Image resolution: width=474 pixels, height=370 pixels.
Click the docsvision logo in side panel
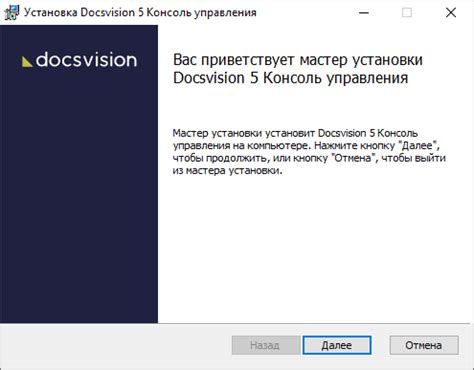pos(79,60)
